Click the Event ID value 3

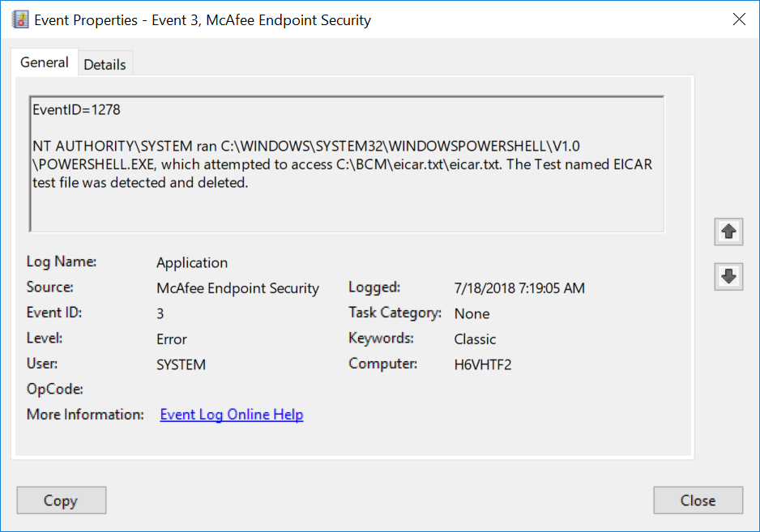tap(160, 313)
